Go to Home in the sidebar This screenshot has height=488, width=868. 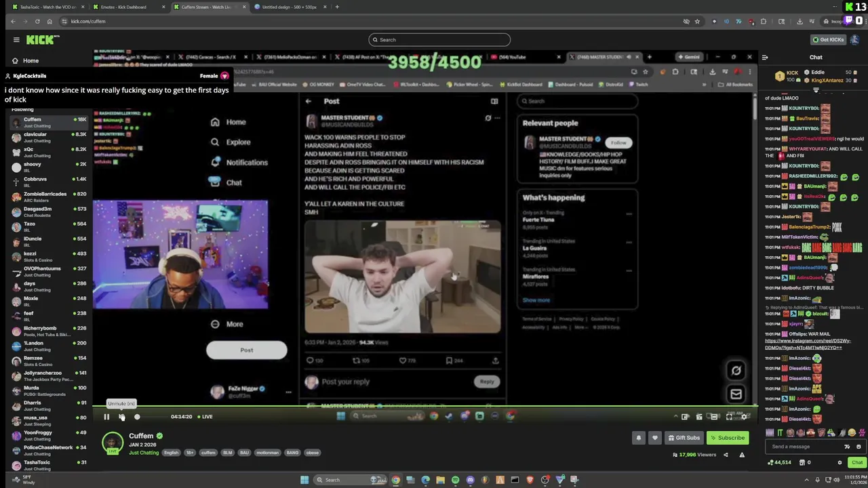(x=24, y=60)
